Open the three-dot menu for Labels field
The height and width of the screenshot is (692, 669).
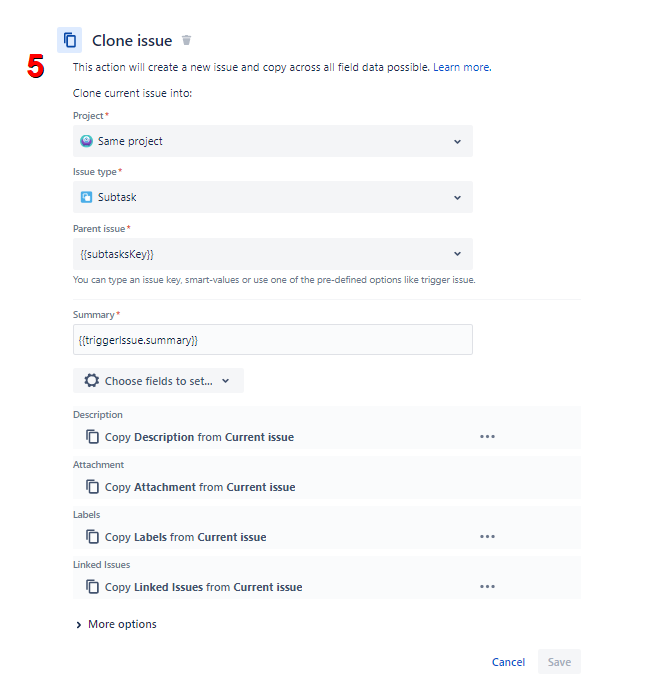(487, 537)
